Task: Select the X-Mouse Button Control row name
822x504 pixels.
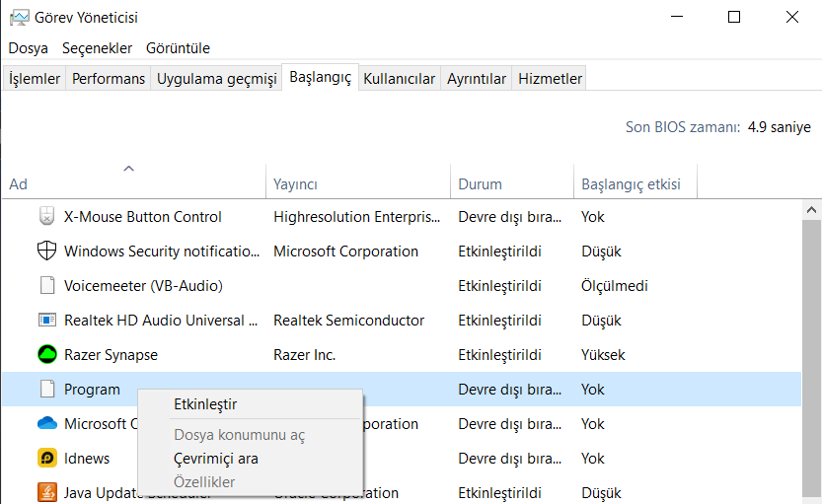Action: pos(142,217)
